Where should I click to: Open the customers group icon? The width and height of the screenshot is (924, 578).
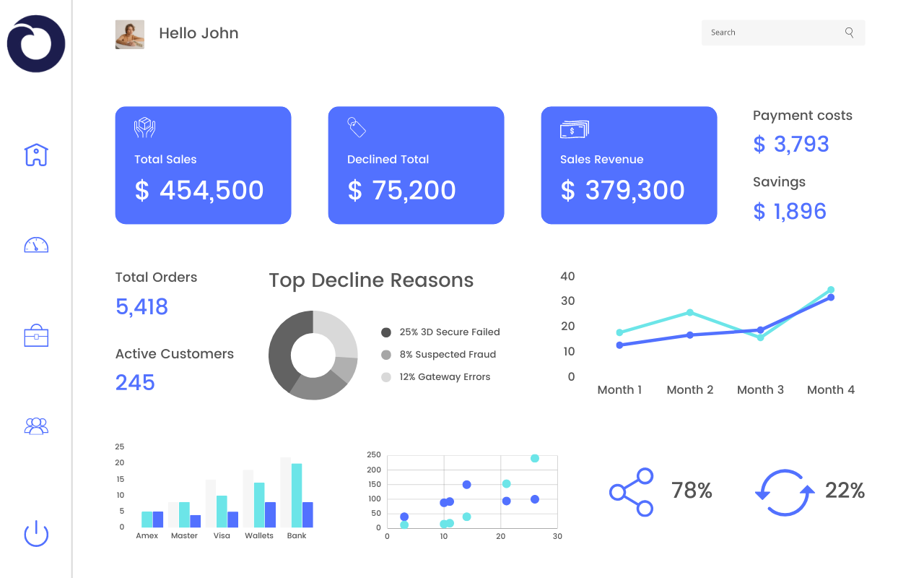tap(36, 426)
